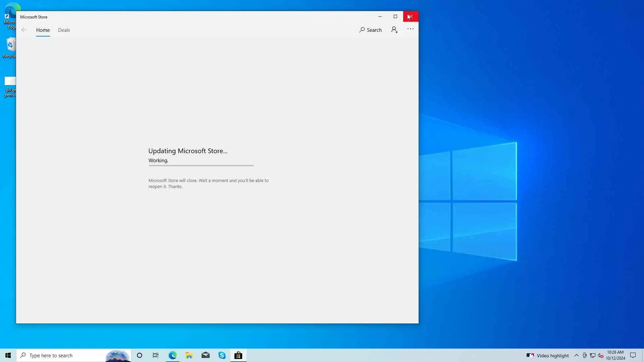Open the three-dot more options menu
This screenshot has height=362, width=644.
(x=410, y=29)
